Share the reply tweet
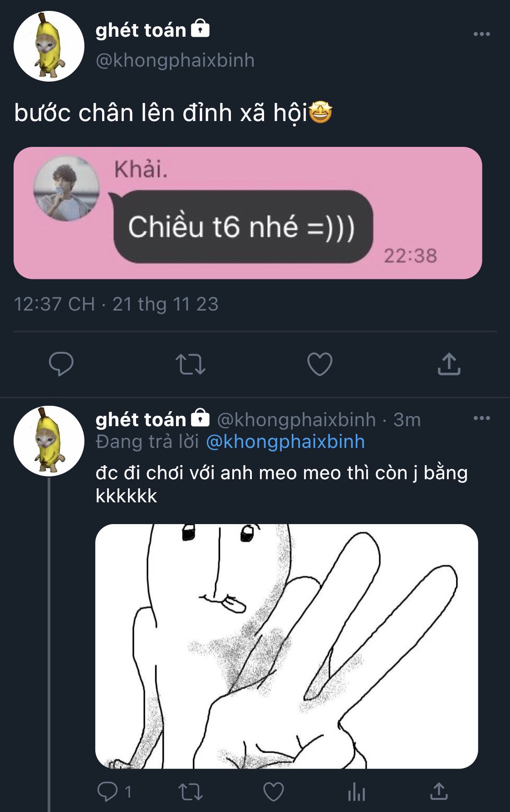 [439, 791]
